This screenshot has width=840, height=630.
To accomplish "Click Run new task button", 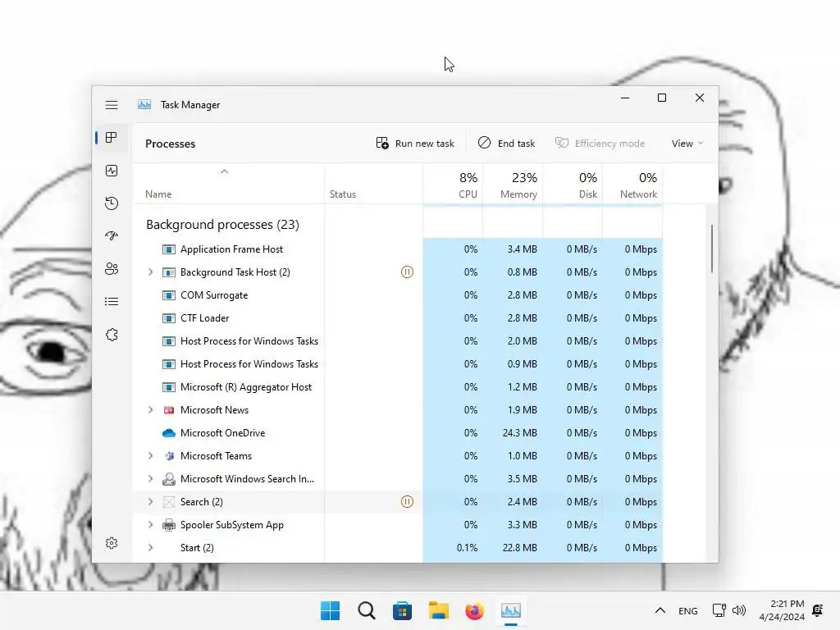I will [415, 144].
